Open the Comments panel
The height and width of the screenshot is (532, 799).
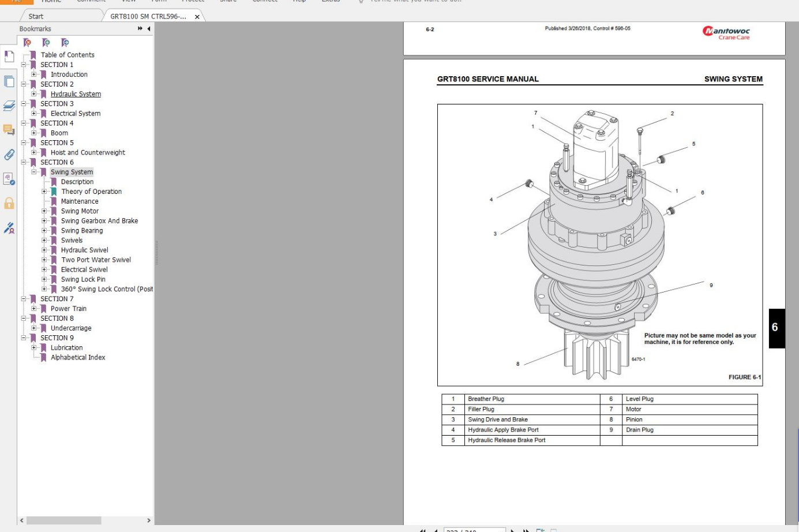point(9,130)
